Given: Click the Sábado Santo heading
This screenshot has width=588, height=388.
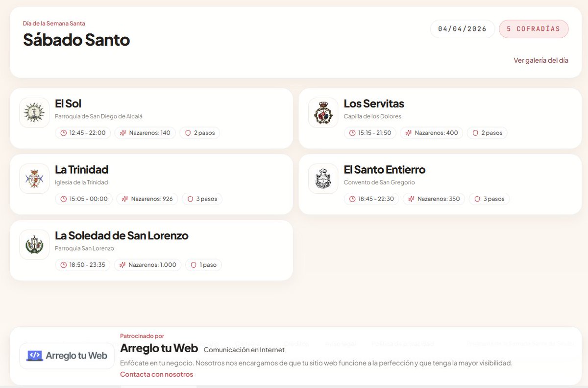Looking at the screenshot, I should coord(76,40).
